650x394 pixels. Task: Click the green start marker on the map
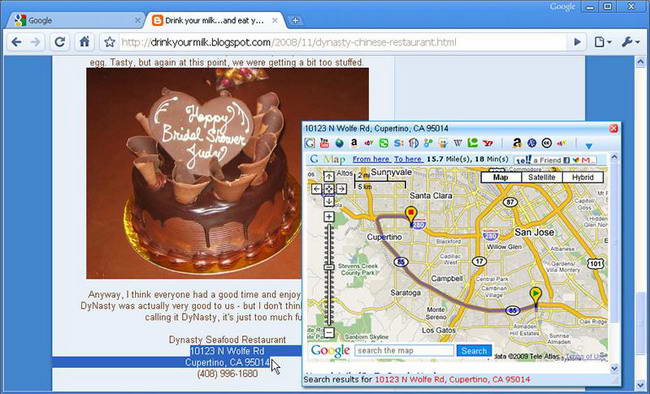[536, 298]
